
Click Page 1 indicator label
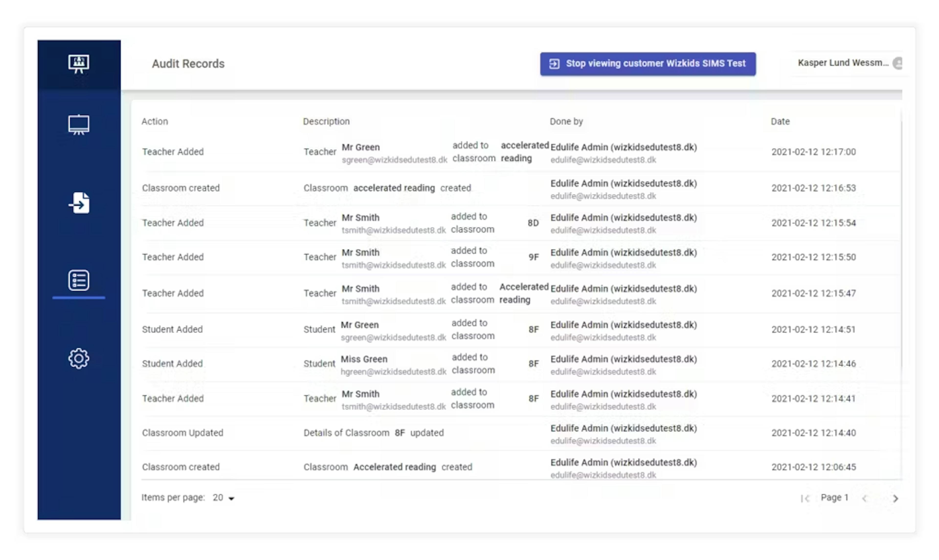click(x=834, y=498)
